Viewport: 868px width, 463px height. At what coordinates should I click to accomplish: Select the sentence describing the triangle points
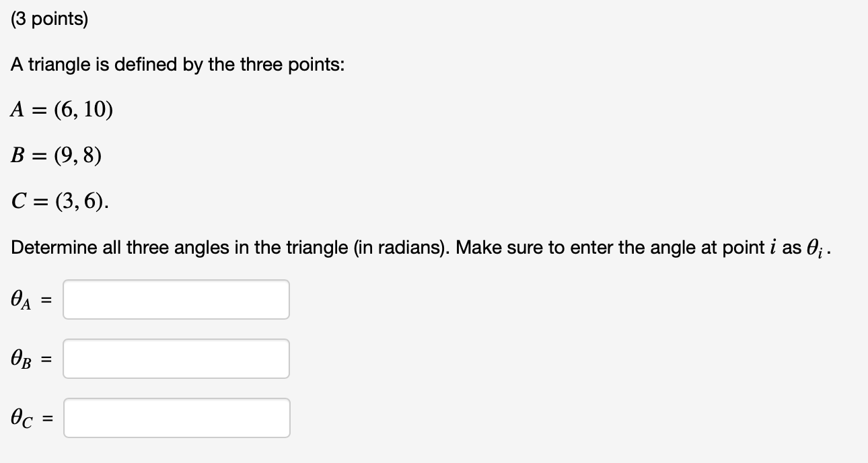[x=177, y=65]
